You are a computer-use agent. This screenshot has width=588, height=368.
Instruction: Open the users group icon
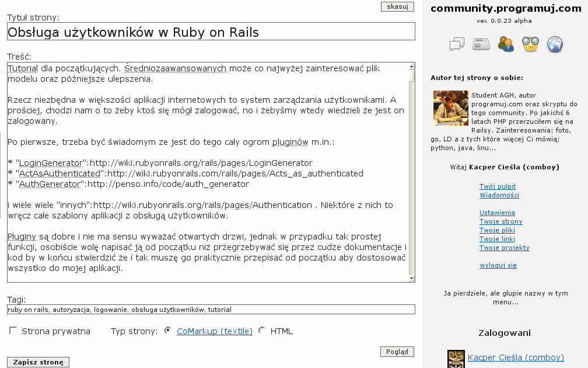[506, 44]
